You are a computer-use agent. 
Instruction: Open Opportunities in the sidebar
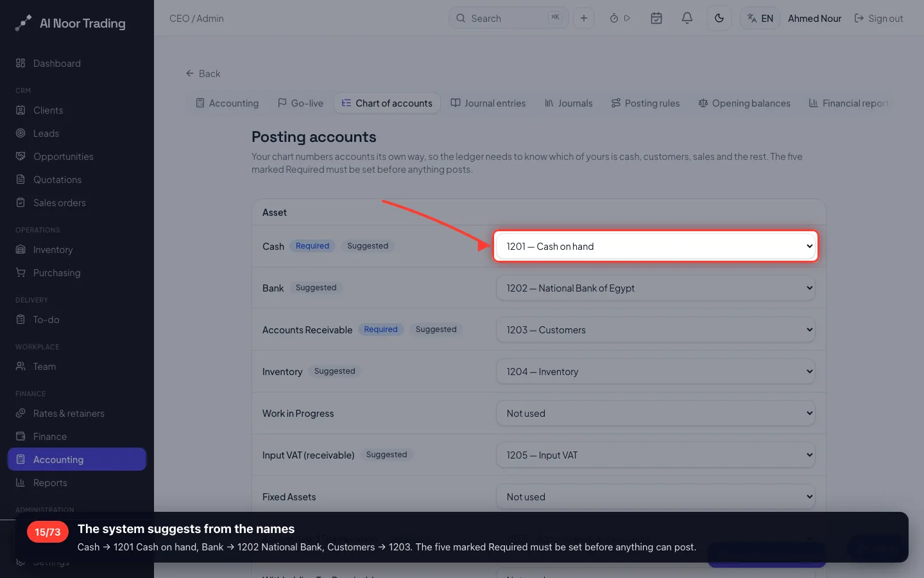(77, 157)
